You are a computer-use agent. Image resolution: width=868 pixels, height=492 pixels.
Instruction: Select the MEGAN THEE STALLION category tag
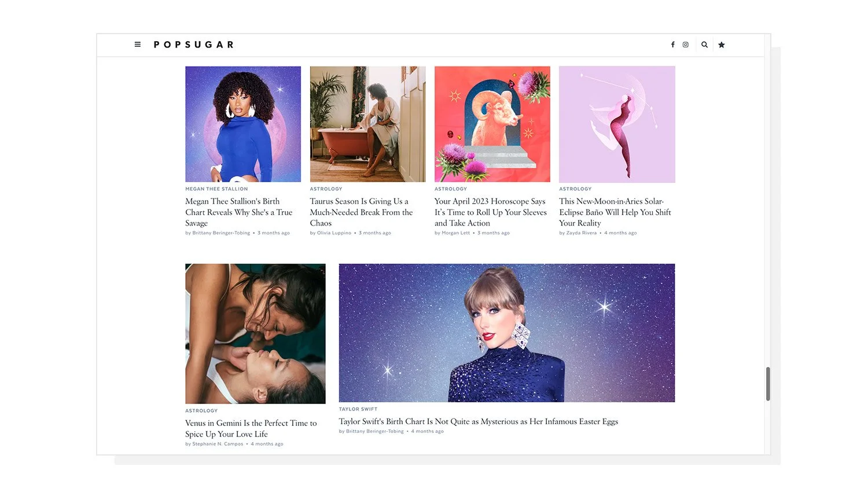click(x=216, y=189)
